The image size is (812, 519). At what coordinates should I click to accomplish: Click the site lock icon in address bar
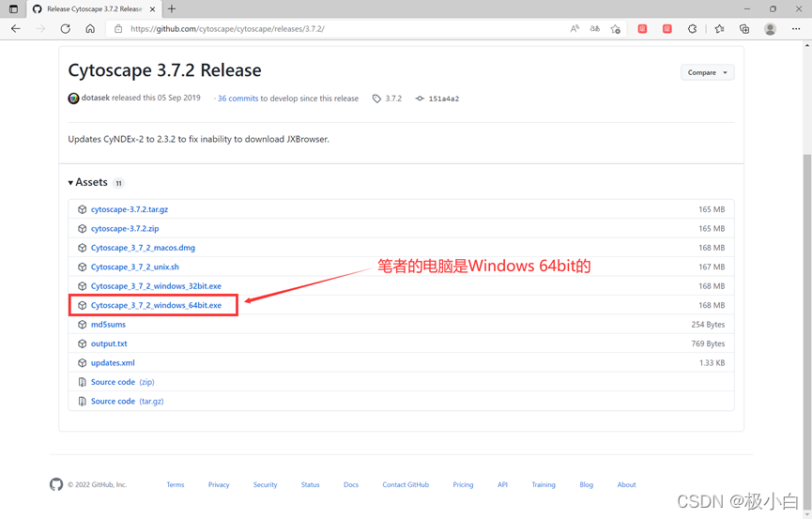click(118, 29)
